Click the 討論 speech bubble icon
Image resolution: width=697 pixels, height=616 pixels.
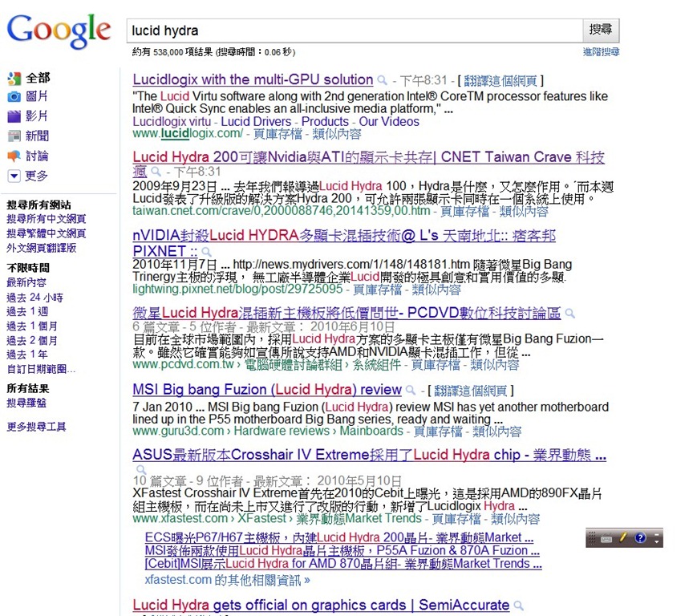pyautogui.click(x=14, y=156)
